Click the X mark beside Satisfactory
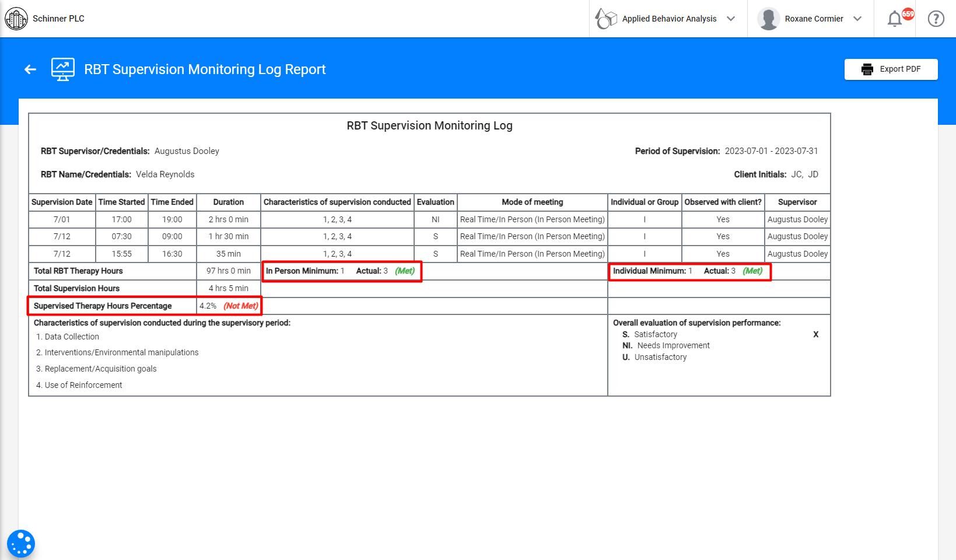 pyautogui.click(x=815, y=335)
